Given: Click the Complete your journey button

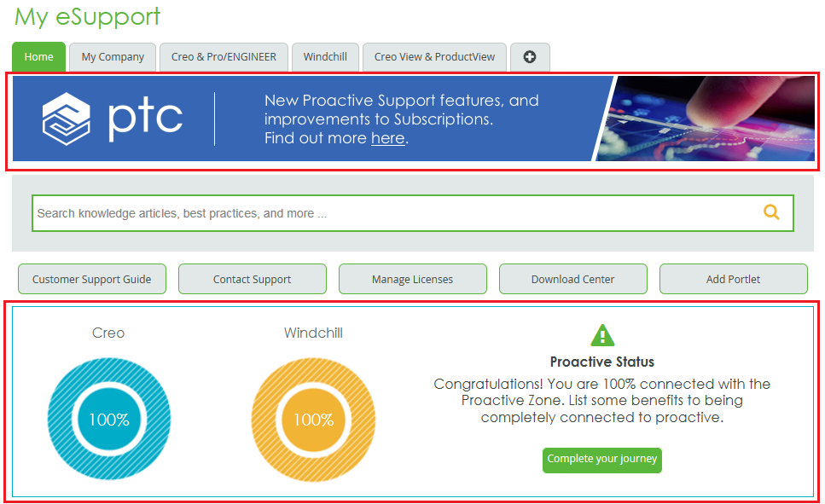Looking at the screenshot, I should 602,460.
